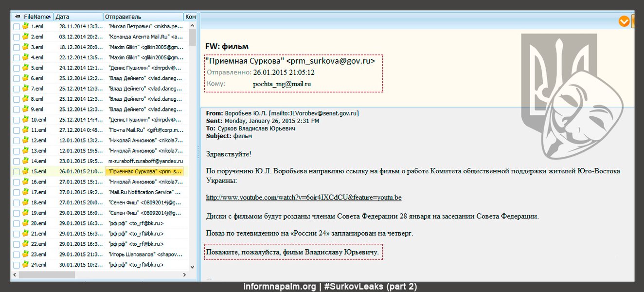The width and height of the screenshot is (644, 292).
Task: Click the email icon of highlighted 15.eml
Action: [x=25, y=171]
